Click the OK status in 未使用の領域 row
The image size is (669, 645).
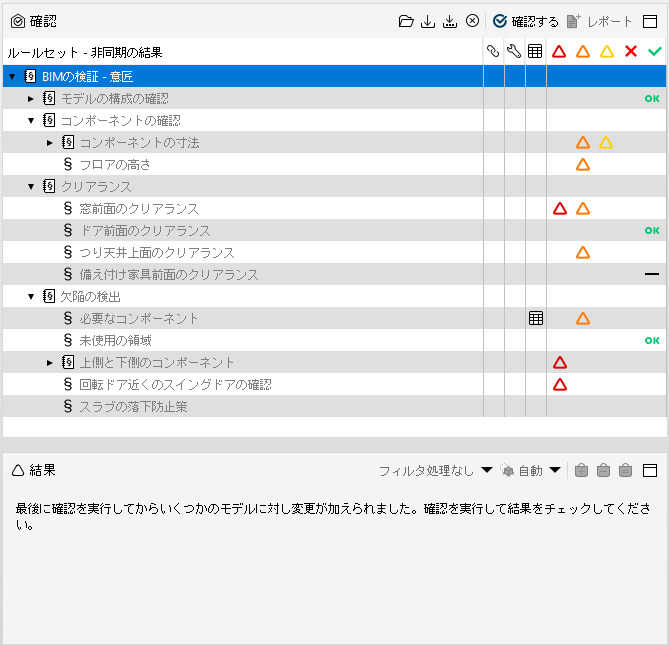(652, 341)
